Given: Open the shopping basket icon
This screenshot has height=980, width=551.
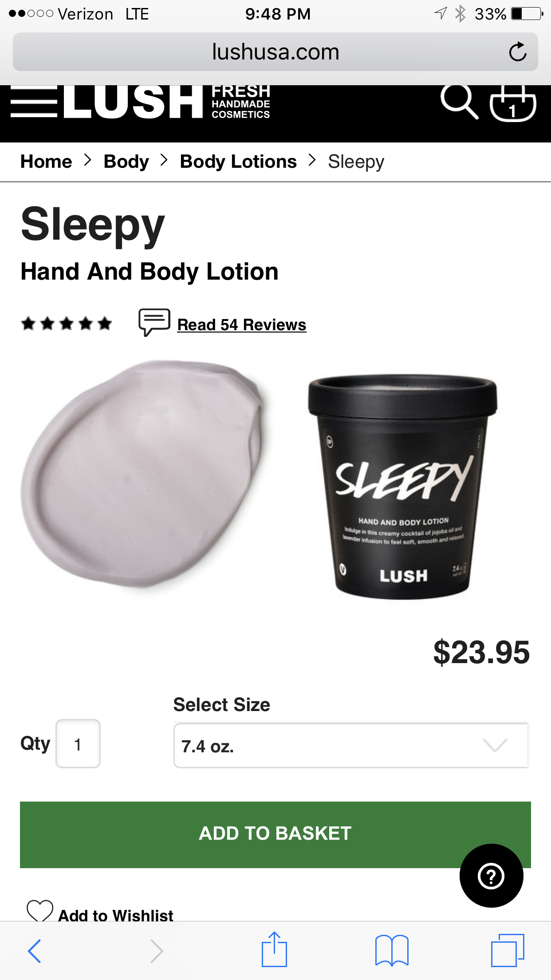Looking at the screenshot, I should point(513,103).
